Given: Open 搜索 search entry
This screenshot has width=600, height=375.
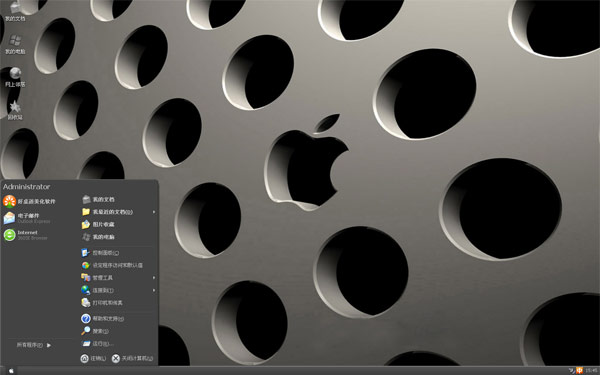Looking at the screenshot, I should pyautogui.click(x=95, y=331).
